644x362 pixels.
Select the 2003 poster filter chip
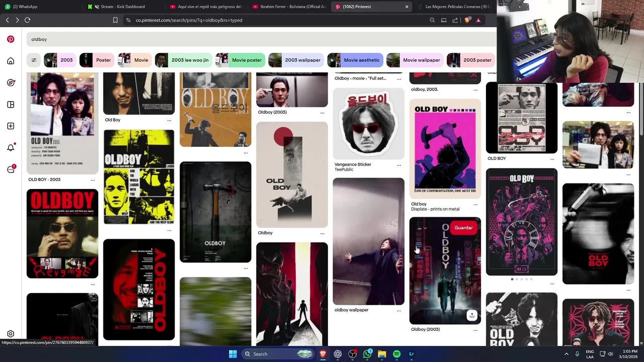[471, 60]
